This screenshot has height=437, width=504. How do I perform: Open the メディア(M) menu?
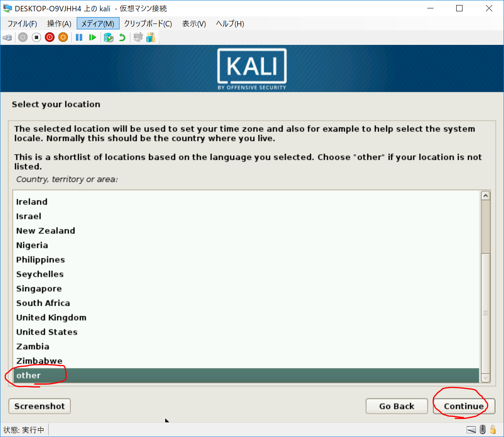98,23
